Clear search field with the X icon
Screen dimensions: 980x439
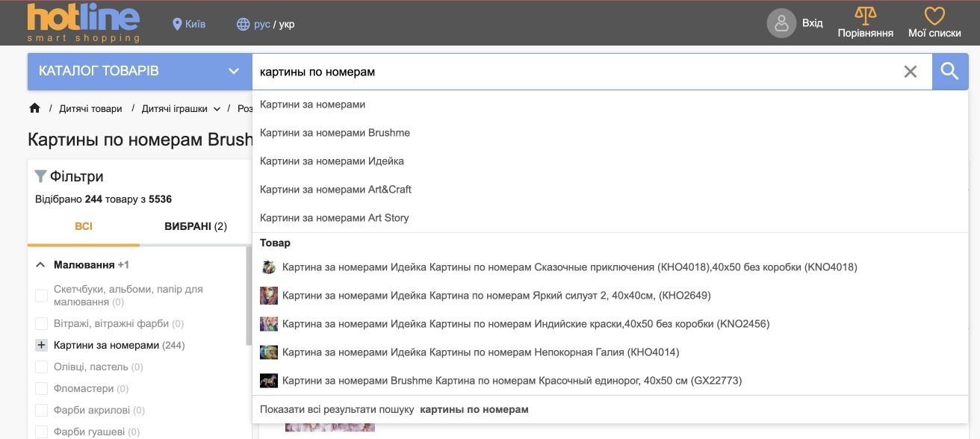(x=911, y=72)
